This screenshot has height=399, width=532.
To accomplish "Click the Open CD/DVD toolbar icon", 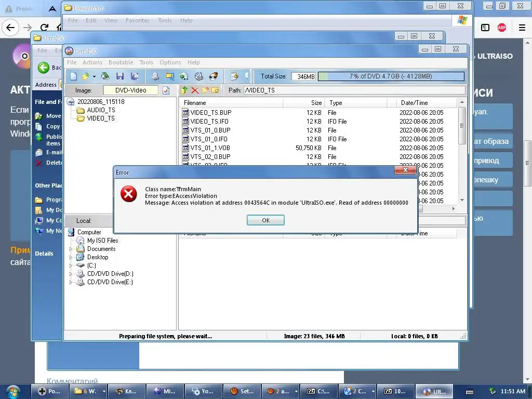I will coord(105,76).
